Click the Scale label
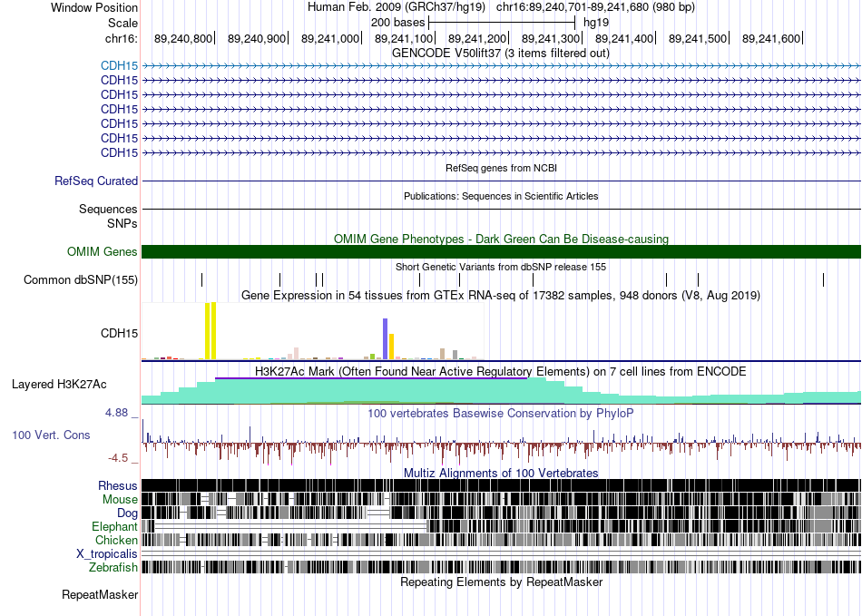 tap(122, 23)
